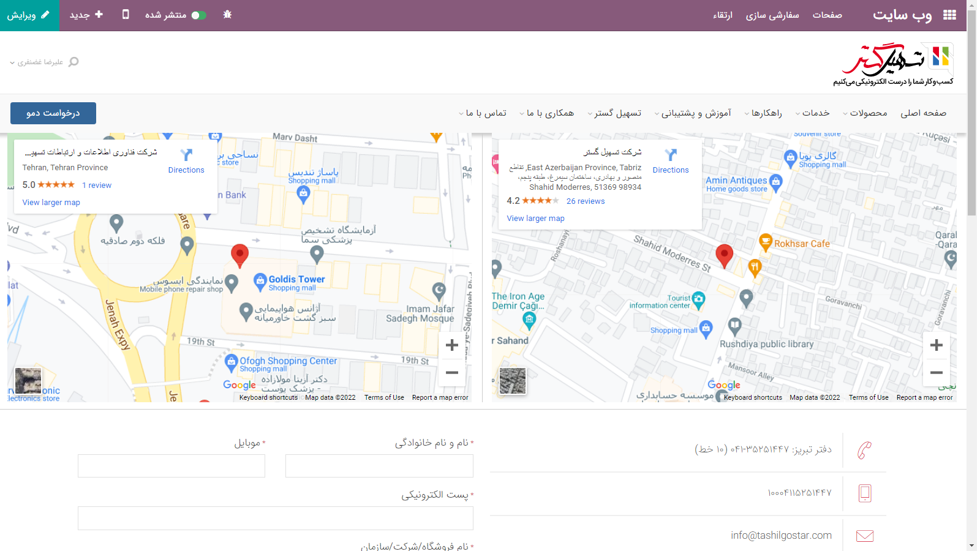
Task: Open the صفحات top menu
Action: pyautogui.click(x=827, y=15)
